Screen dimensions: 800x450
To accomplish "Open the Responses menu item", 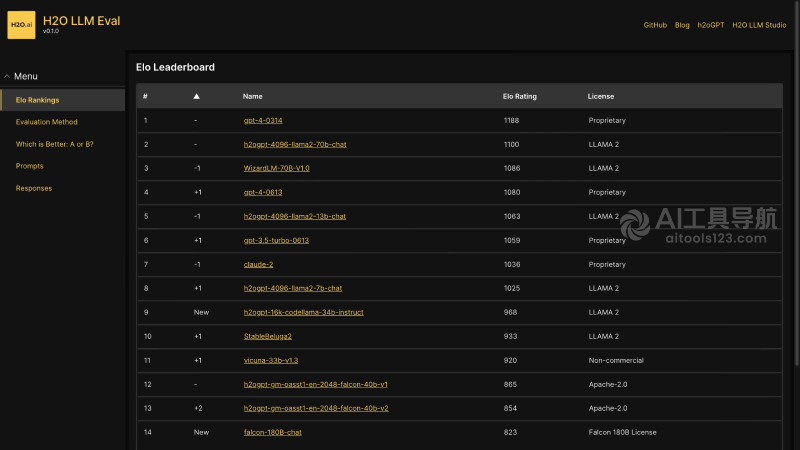I will (x=34, y=188).
